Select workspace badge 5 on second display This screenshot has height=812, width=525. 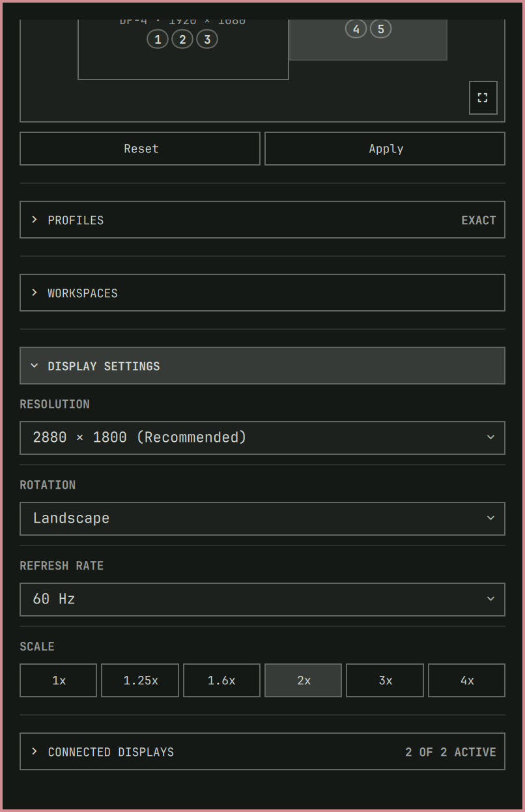click(381, 29)
